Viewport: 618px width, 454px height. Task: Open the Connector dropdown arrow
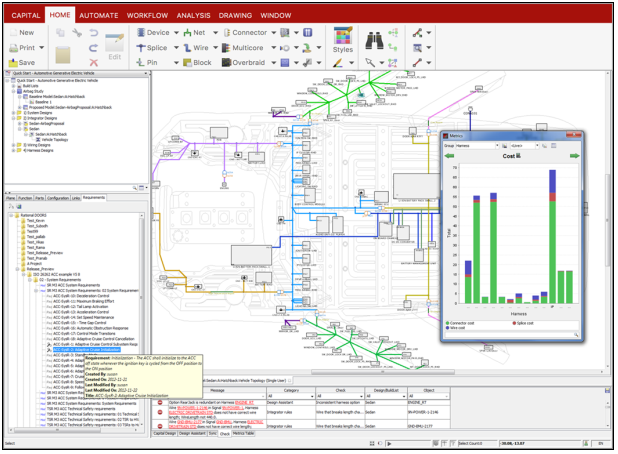(x=274, y=33)
